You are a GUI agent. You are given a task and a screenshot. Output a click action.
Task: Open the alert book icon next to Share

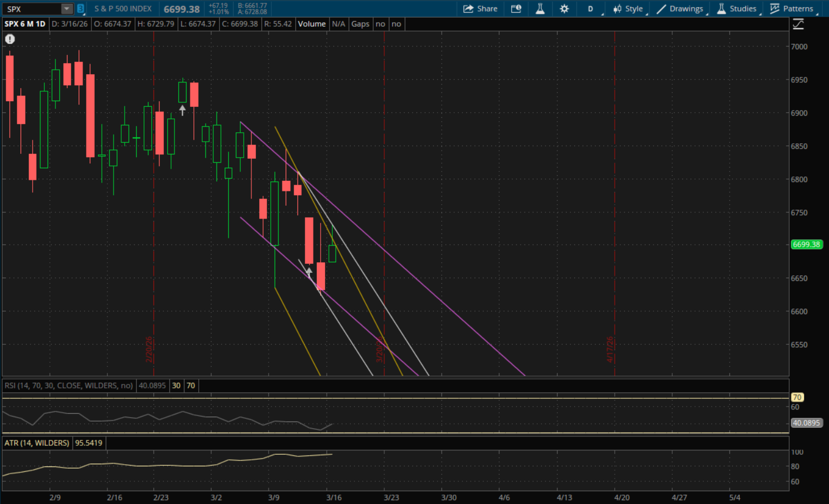tap(516, 9)
